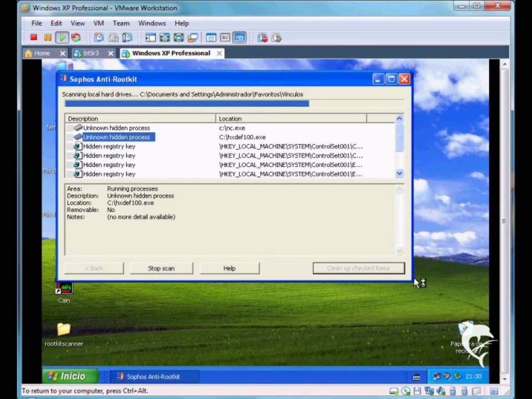Click the Take Snapshot toolbar icon

click(x=99, y=37)
